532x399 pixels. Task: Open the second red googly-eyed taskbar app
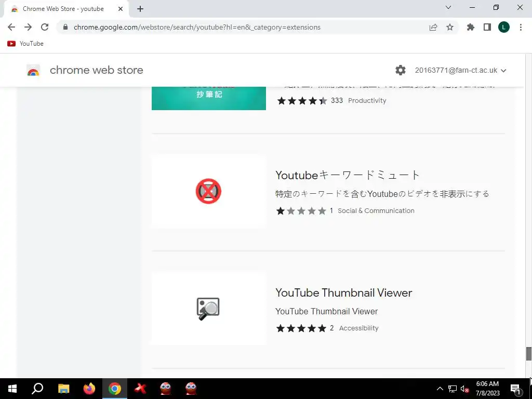191,389
